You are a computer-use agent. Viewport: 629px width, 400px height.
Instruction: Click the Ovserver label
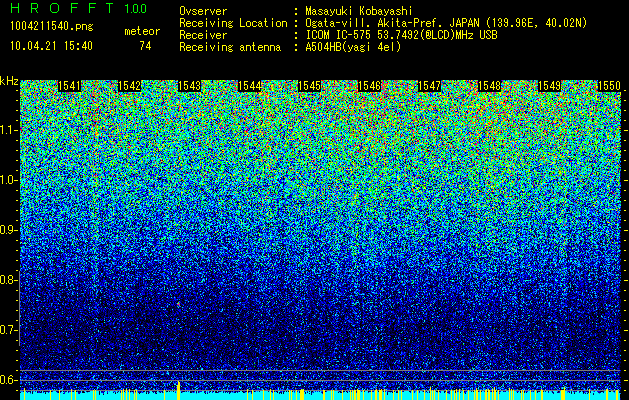[203, 11]
